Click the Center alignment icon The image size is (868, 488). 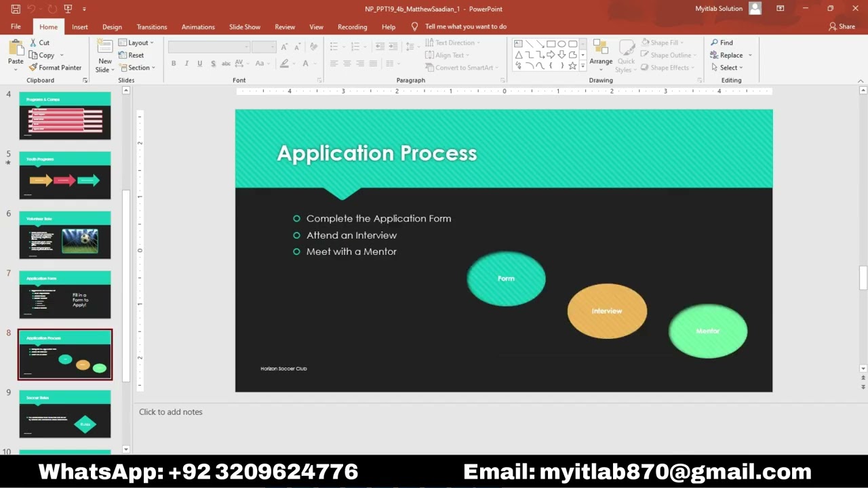347,64
